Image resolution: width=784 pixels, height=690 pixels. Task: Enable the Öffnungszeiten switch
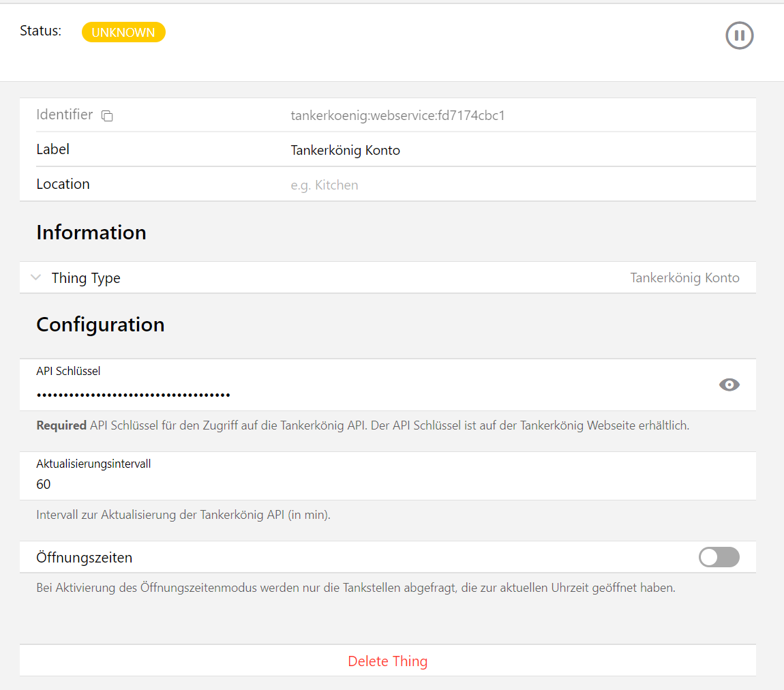[719, 557]
